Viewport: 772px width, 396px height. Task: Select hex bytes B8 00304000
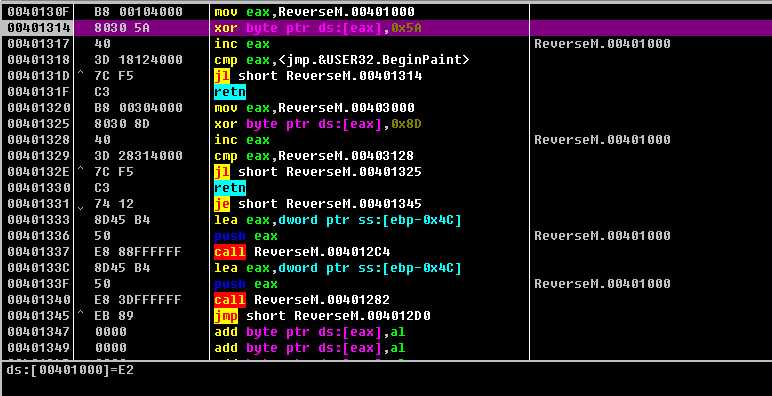click(x=138, y=108)
